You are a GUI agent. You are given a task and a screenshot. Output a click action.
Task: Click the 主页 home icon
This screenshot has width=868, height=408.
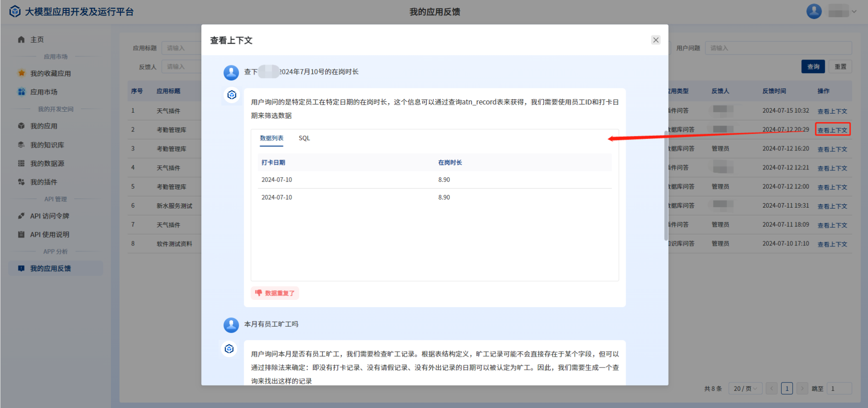click(x=21, y=40)
